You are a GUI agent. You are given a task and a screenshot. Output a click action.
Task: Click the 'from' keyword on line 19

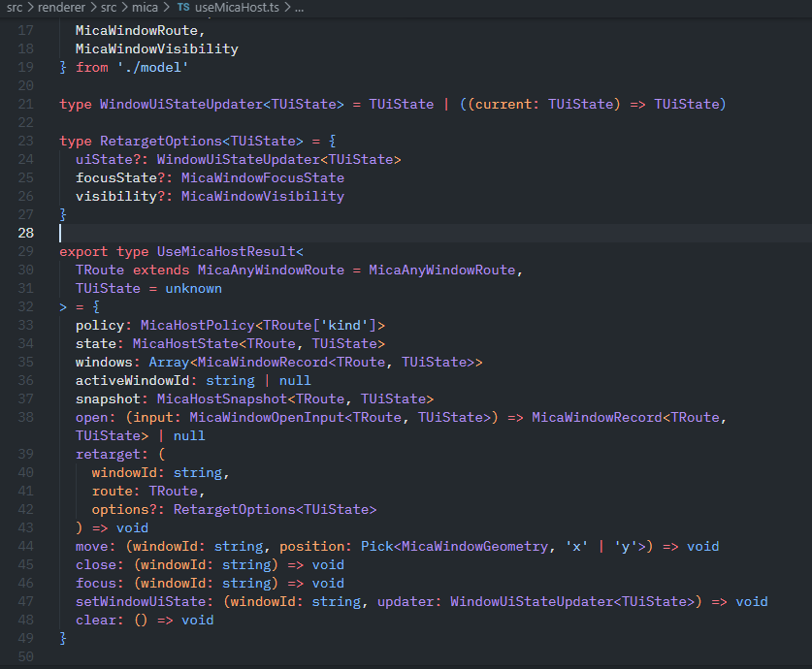tap(91, 67)
